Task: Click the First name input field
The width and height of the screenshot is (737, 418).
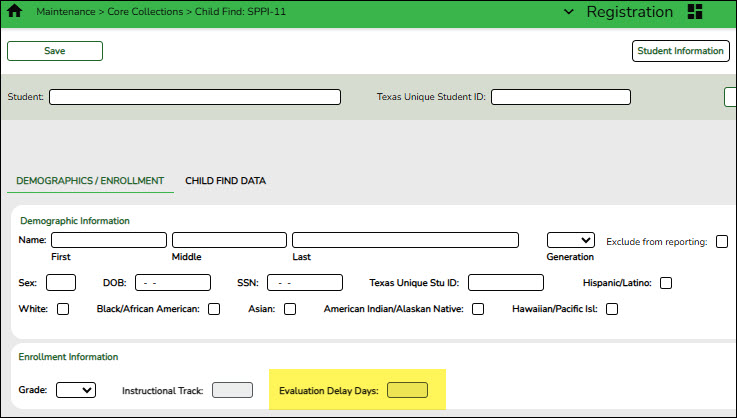Action: click(109, 240)
